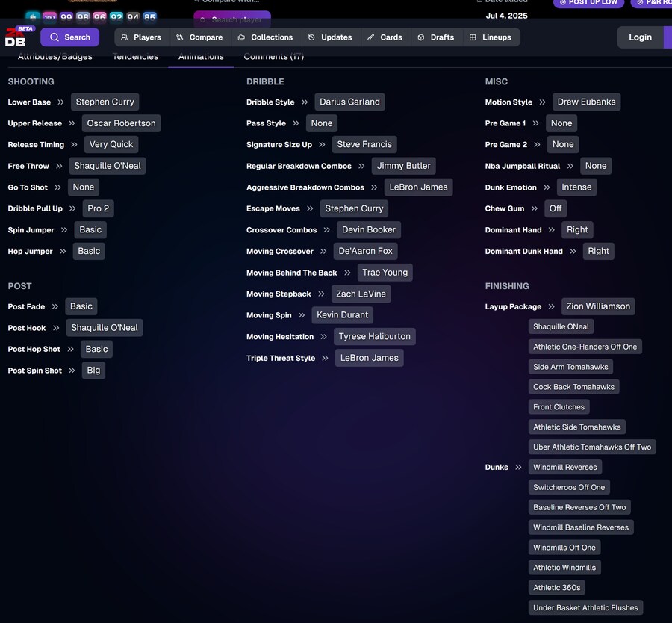Open the Drafts menu
Image resolution: width=672 pixels, height=623 pixels.
pyautogui.click(x=436, y=37)
